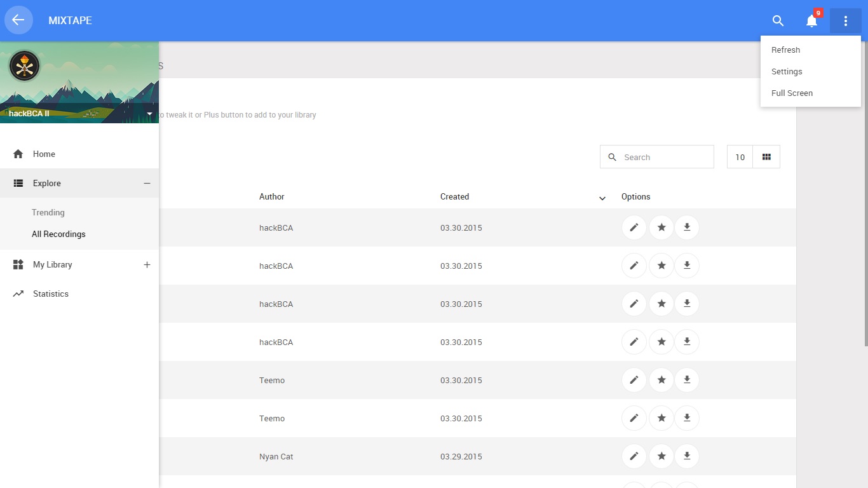The height and width of the screenshot is (488, 868).
Task: Open the notifications bell
Action: pyautogui.click(x=812, y=21)
